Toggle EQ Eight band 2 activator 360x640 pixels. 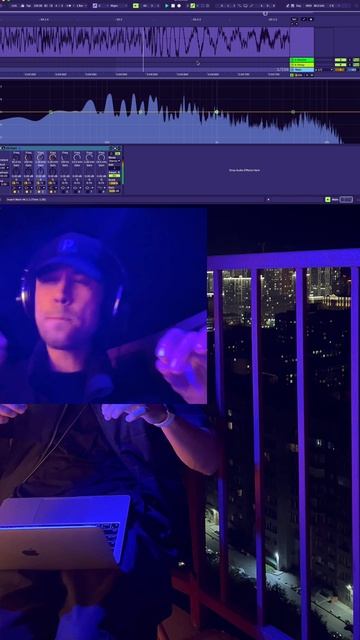(x=27, y=192)
